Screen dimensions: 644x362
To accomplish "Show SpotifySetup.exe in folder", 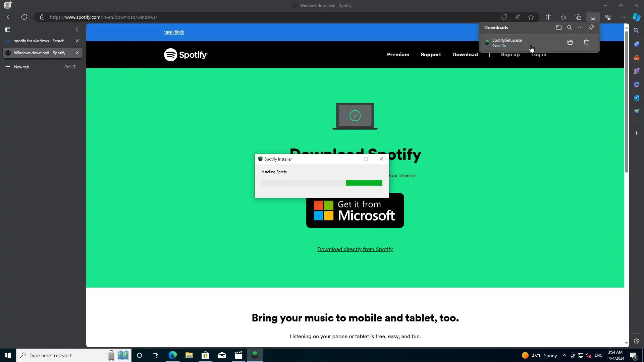I will (x=570, y=42).
